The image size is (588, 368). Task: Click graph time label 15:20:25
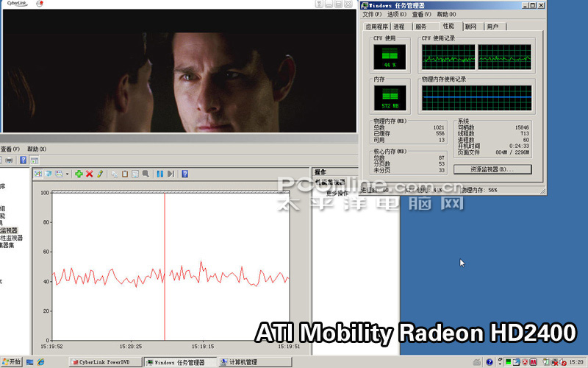click(x=131, y=346)
